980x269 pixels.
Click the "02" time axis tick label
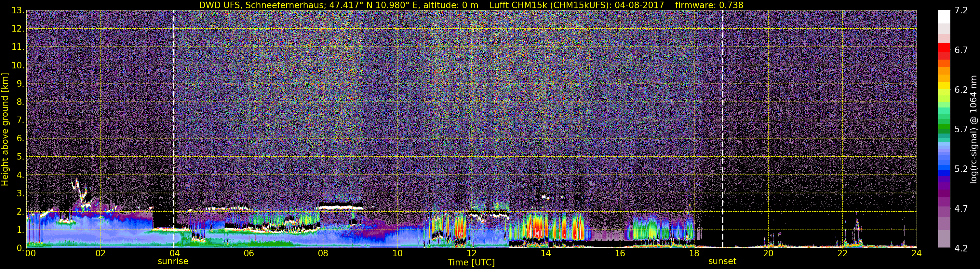coord(100,254)
